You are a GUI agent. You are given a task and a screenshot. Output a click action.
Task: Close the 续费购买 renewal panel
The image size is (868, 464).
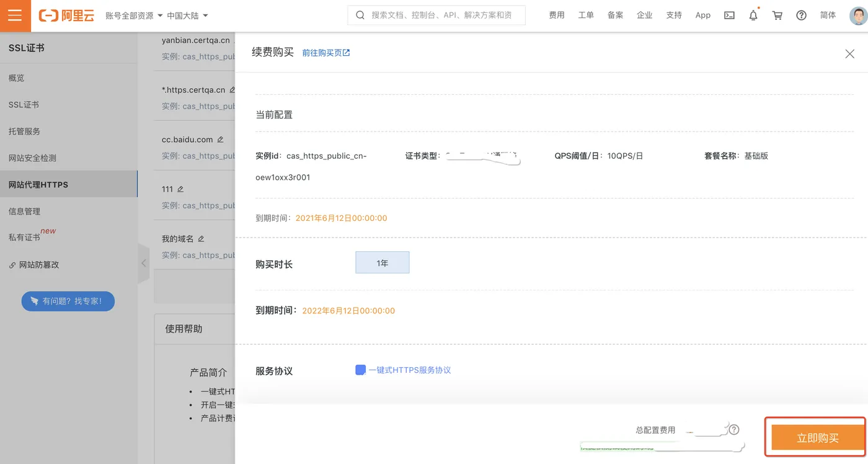[x=849, y=54]
